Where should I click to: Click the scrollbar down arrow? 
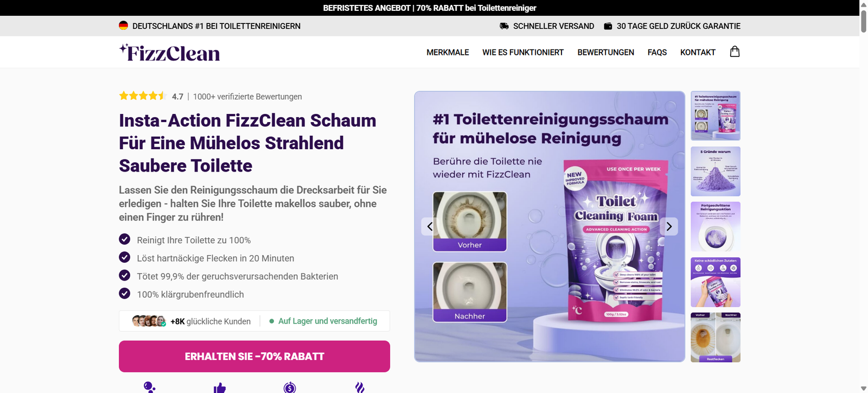pos(864,388)
